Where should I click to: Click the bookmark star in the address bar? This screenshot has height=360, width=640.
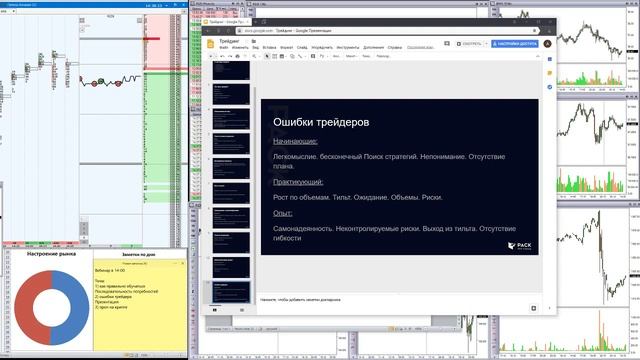534,31
